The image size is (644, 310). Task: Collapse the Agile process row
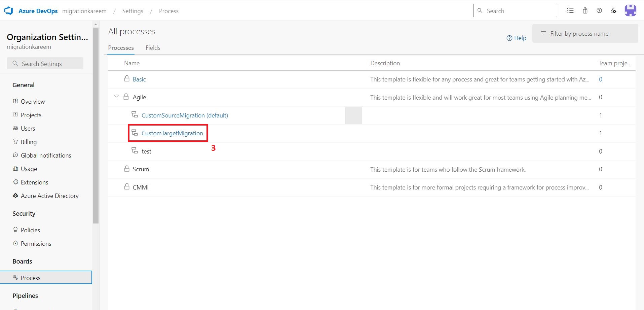coord(116,97)
